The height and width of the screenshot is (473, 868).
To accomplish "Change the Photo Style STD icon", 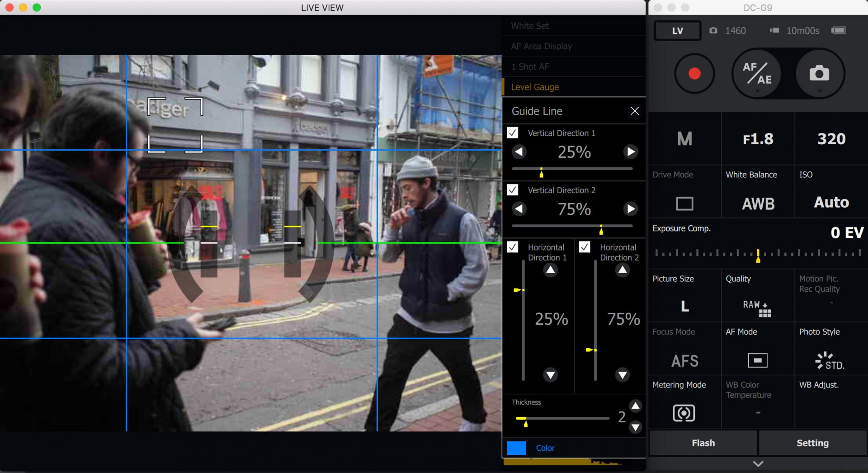I will pyautogui.click(x=830, y=361).
